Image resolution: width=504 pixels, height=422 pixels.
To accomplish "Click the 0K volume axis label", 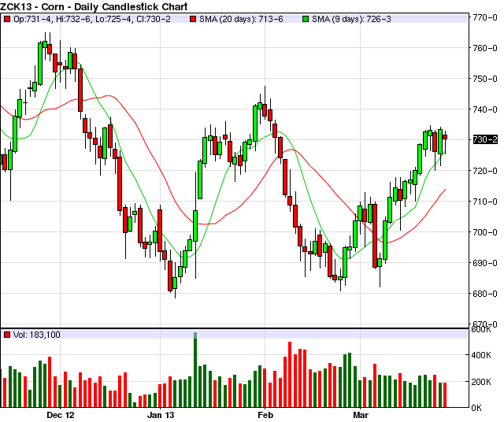I will (476, 408).
